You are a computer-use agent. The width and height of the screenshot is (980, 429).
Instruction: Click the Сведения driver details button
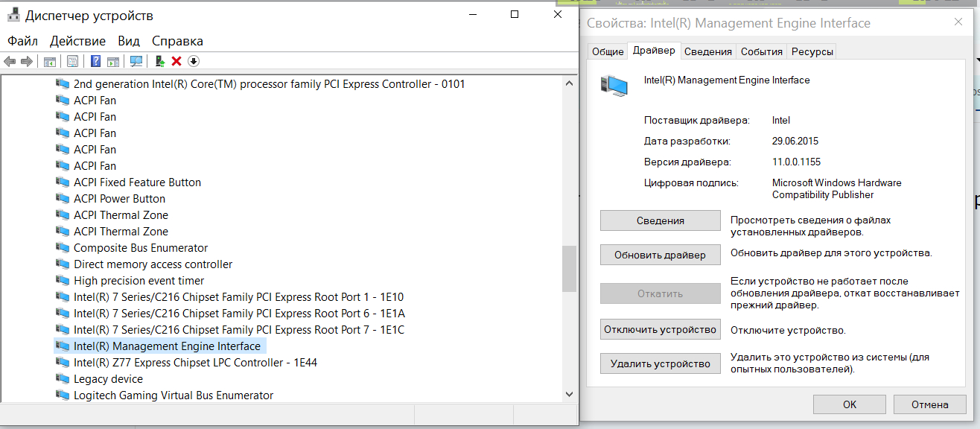661,220
